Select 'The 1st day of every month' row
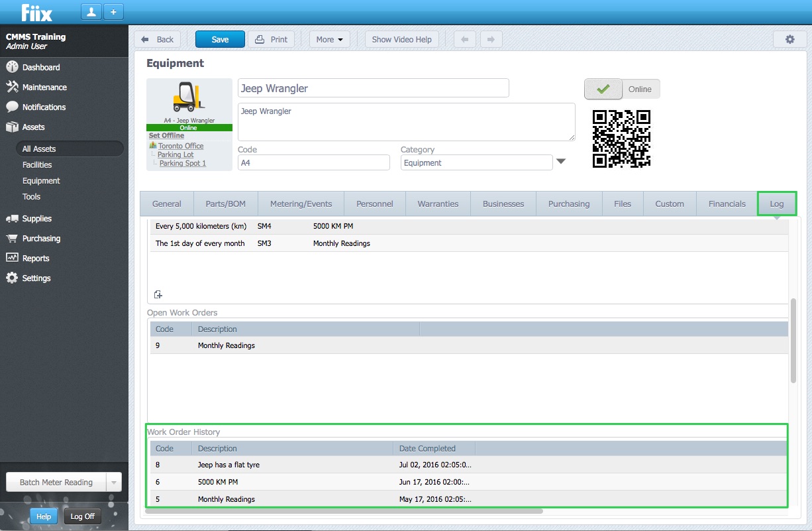Image resolution: width=812 pixels, height=531 pixels. (x=469, y=243)
